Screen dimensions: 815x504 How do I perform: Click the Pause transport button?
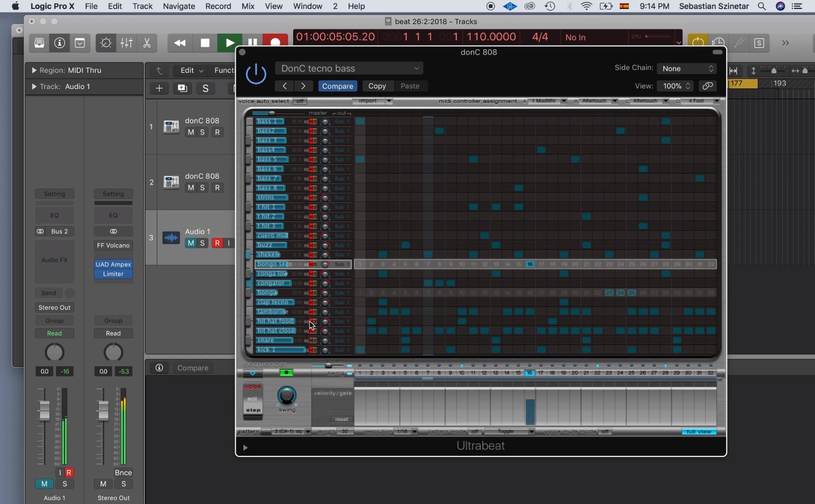[252, 42]
